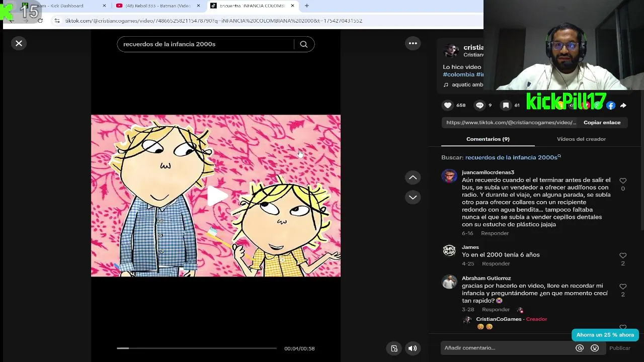
Task: Save video with the bookmark icon
Action: click(x=506, y=105)
